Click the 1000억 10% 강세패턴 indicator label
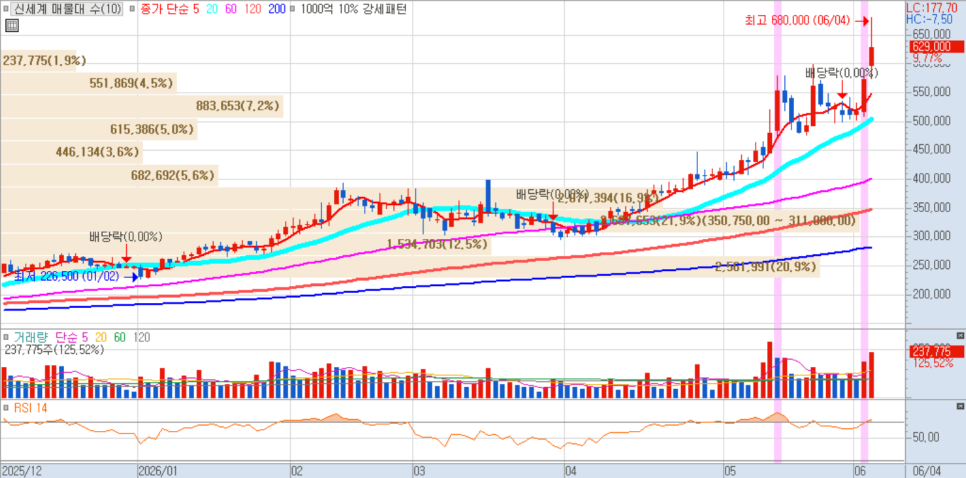This screenshot has width=966, height=478. (352, 9)
